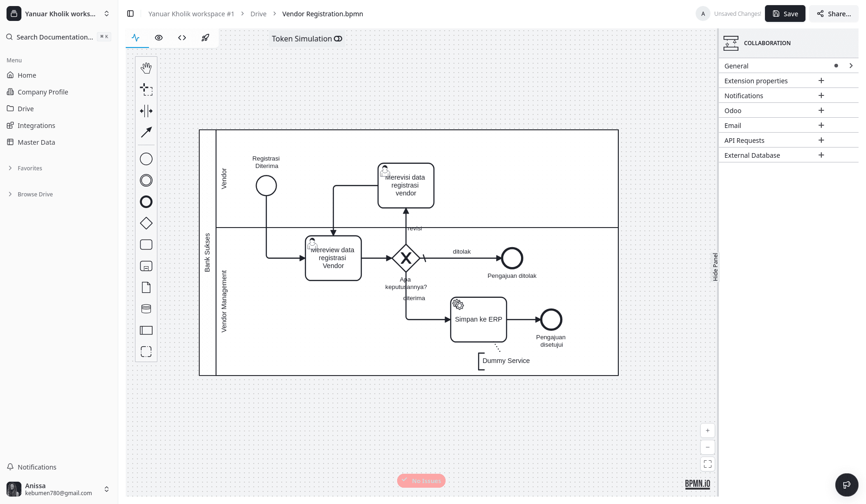Click the Simpan ke ERP task
The image size is (866, 504).
(x=479, y=320)
